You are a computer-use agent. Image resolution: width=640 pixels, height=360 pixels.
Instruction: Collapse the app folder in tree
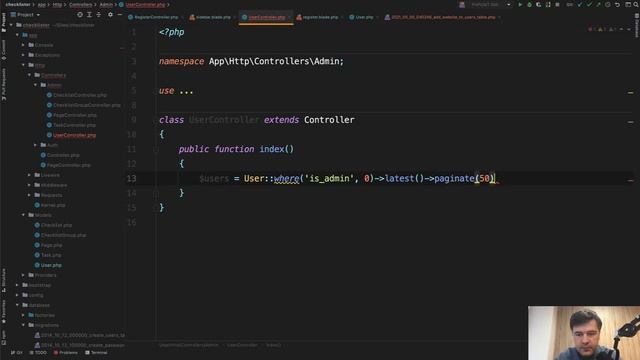[17, 35]
